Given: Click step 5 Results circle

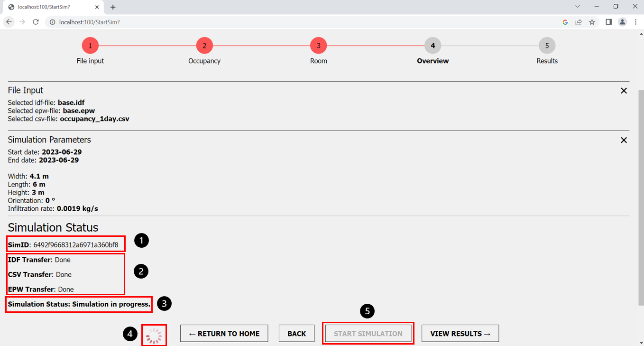Looking at the screenshot, I should [547, 46].
